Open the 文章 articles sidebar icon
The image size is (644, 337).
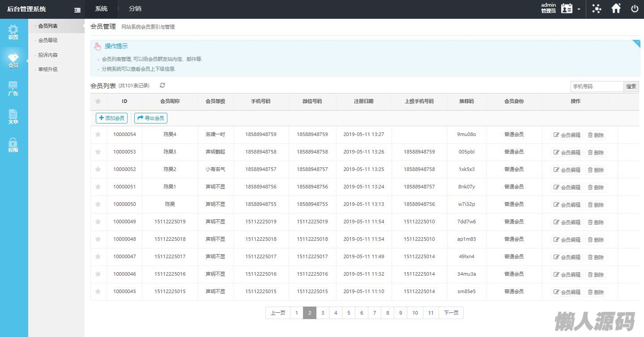13,116
